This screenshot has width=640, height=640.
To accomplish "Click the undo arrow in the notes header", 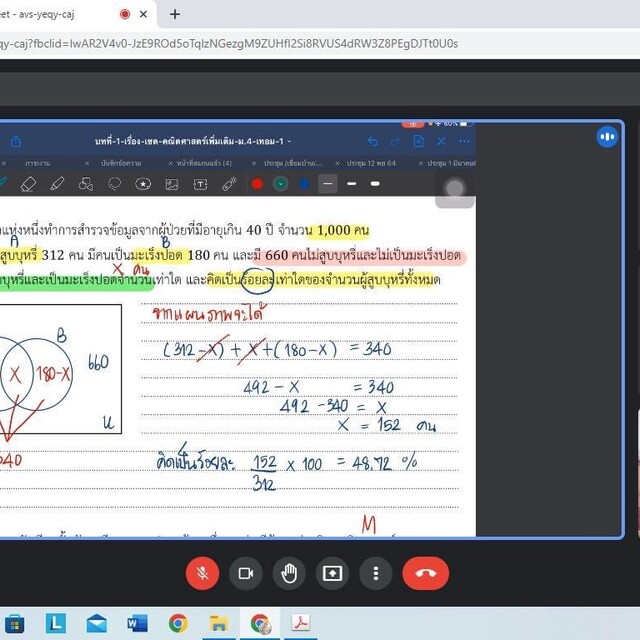I will 373,142.
